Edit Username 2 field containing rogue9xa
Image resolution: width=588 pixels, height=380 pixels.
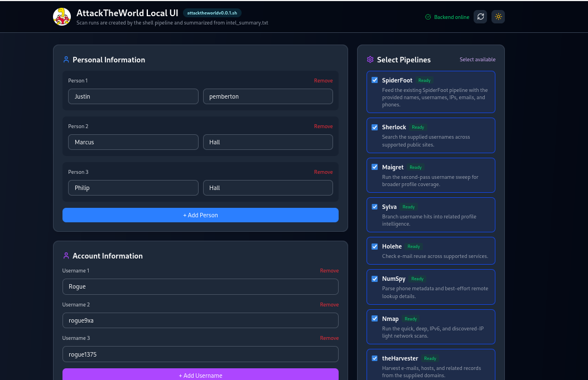pyautogui.click(x=200, y=320)
